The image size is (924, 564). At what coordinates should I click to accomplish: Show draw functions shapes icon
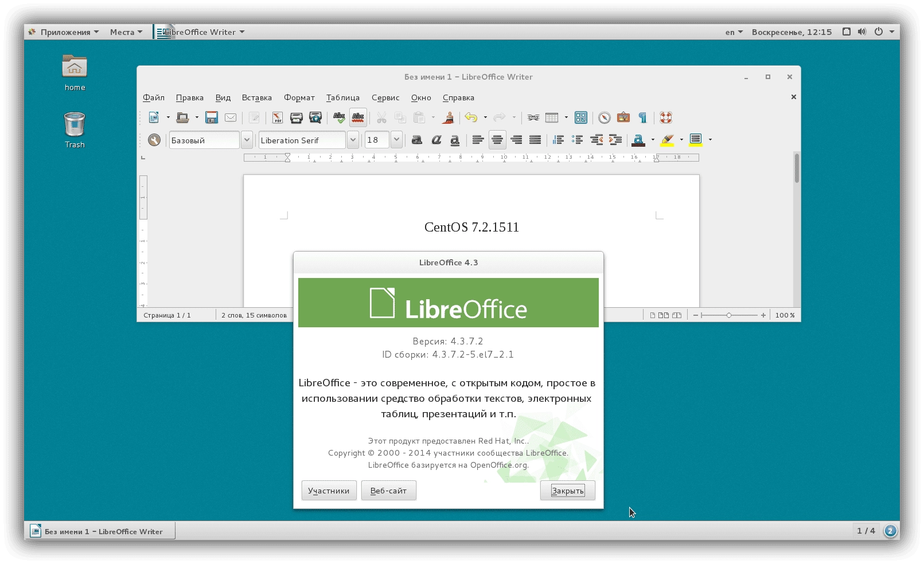pyautogui.click(x=581, y=117)
